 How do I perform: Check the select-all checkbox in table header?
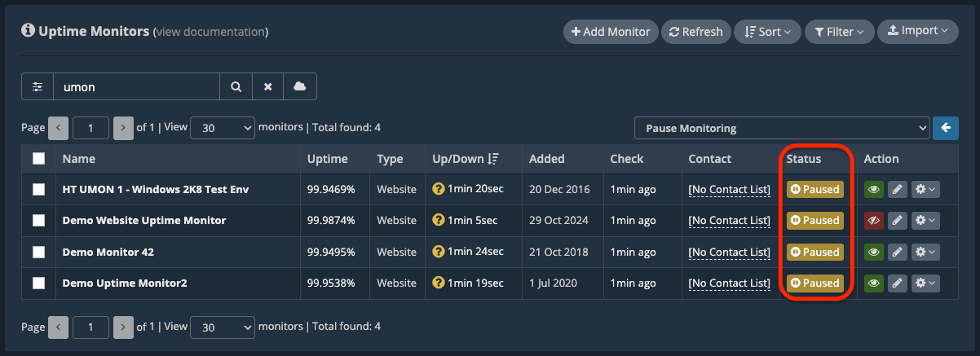click(38, 159)
